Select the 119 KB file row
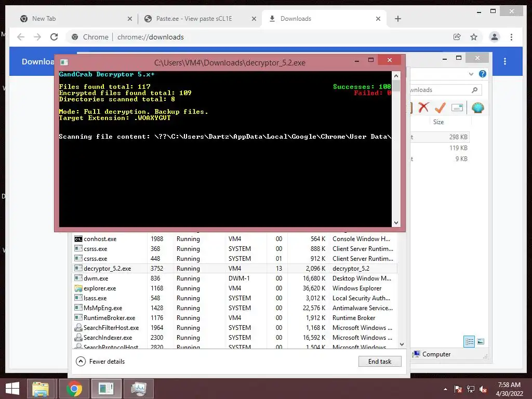Screen dimensions: 532x399 [x=440, y=148]
